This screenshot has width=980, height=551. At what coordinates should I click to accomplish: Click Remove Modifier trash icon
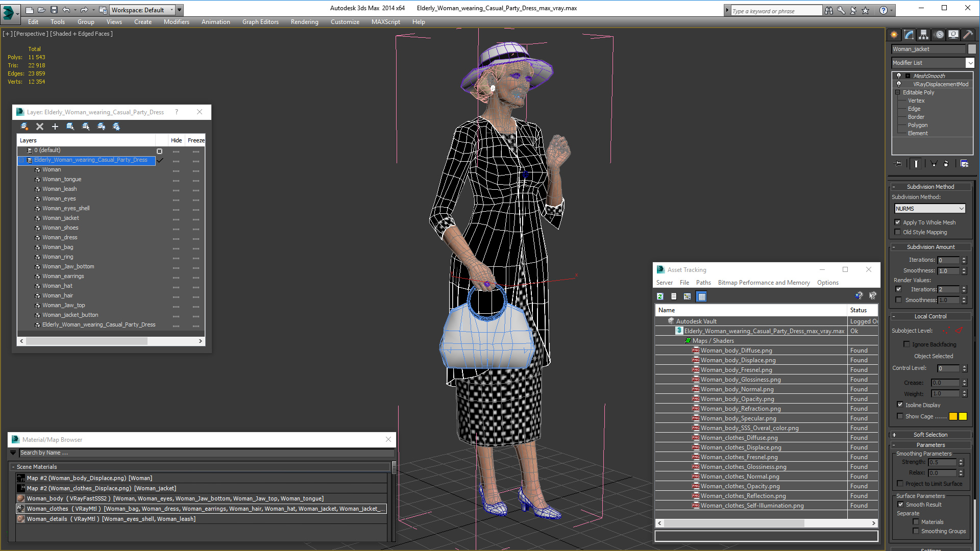(x=946, y=164)
